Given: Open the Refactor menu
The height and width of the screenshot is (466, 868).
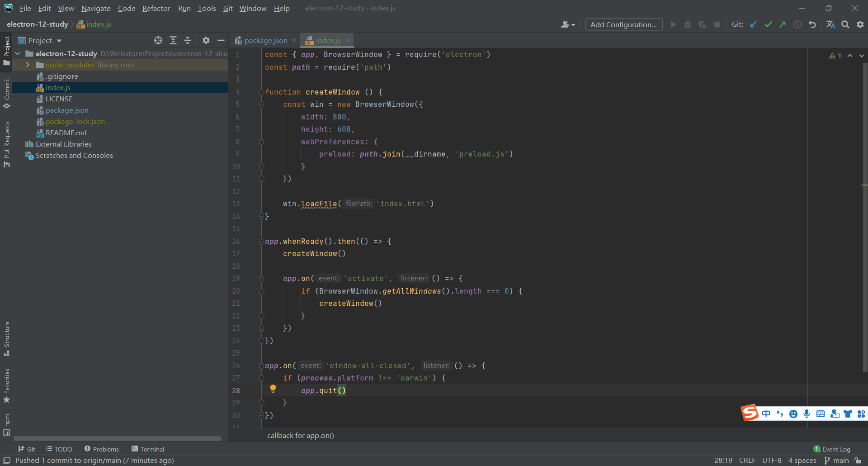Looking at the screenshot, I should [x=156, y=8].
